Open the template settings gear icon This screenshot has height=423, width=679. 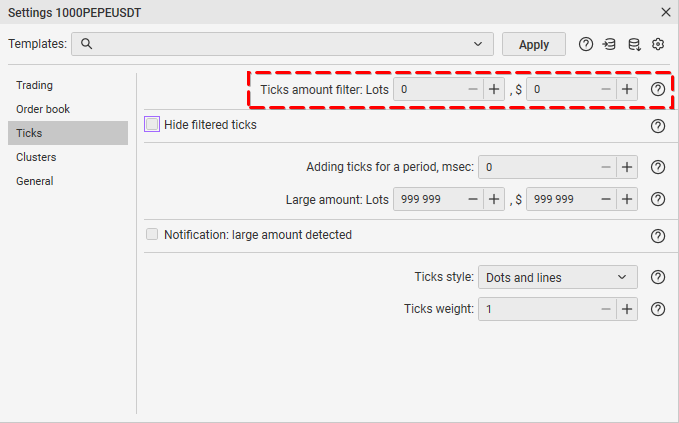click(658, 44)
